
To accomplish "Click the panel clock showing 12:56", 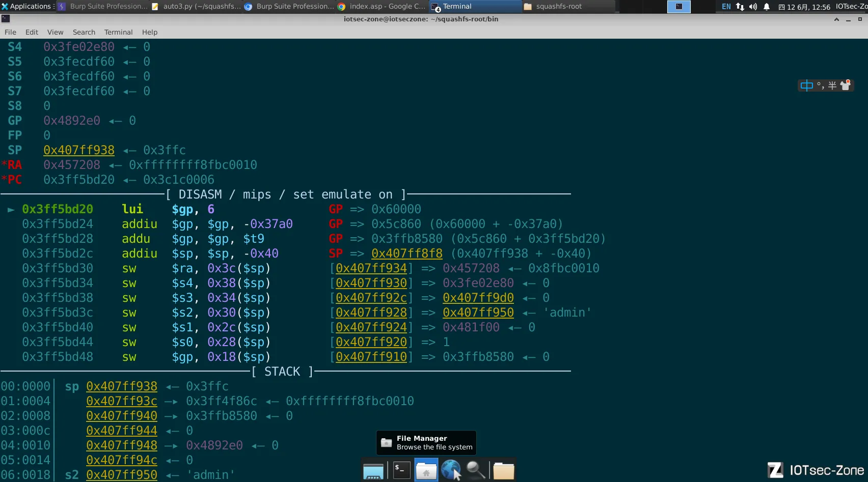I will pyautogui.click(x=804, y=7).
